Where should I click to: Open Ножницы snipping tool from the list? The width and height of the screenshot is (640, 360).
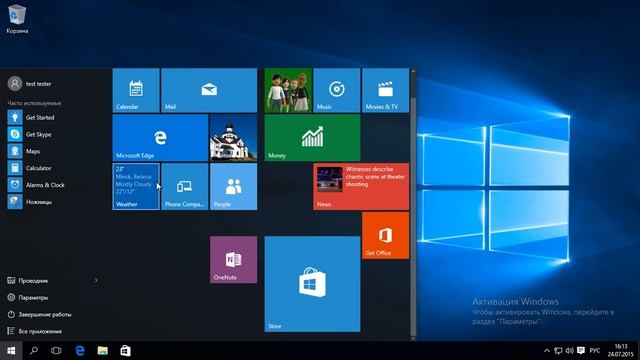[56, 202]
